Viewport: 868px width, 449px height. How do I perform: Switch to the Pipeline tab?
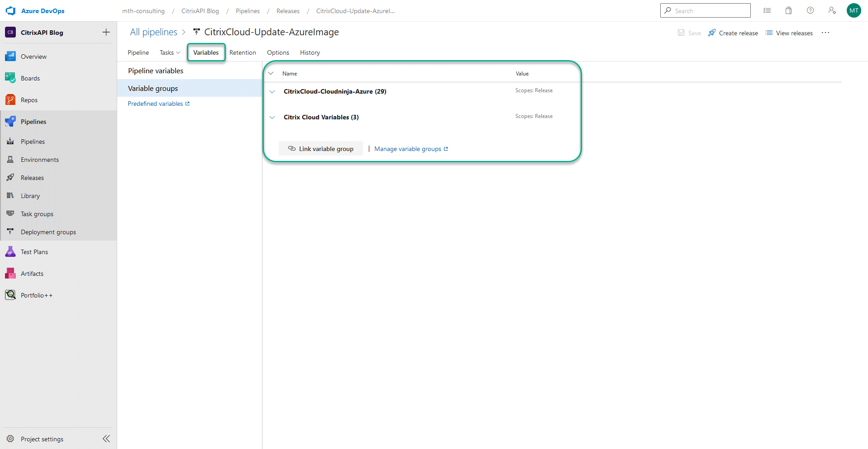pos(138,52)
